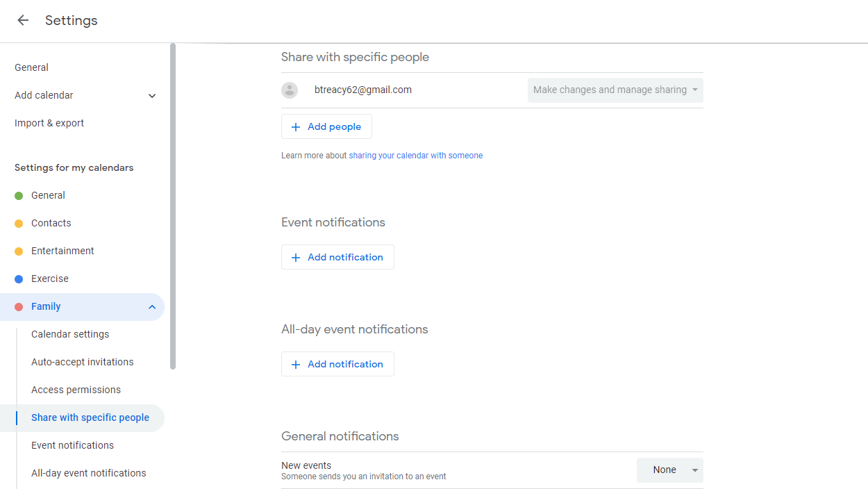Image resolution: width=868 pixels, height=489 pixels.
Task: Open Import & export settings
Action: [x=49, y=123]
